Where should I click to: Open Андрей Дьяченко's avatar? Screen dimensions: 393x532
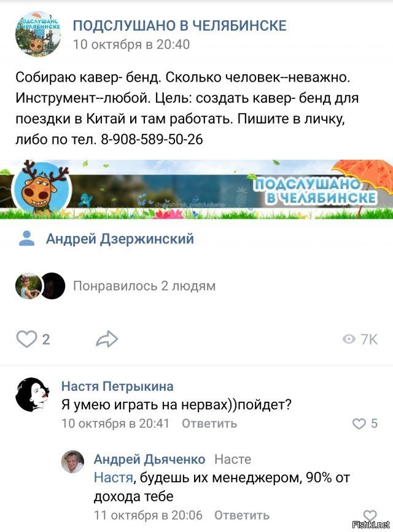[x=72, y=461]
